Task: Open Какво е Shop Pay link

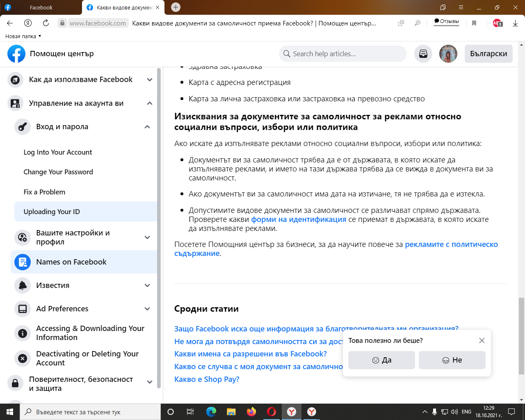Action: tap(207, 379)
